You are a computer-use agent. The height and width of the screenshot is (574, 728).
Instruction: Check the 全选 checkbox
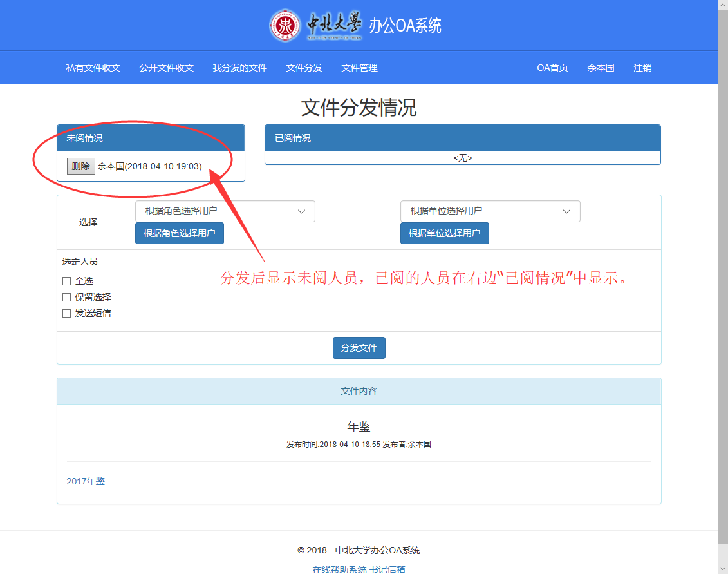pos(66,282)
